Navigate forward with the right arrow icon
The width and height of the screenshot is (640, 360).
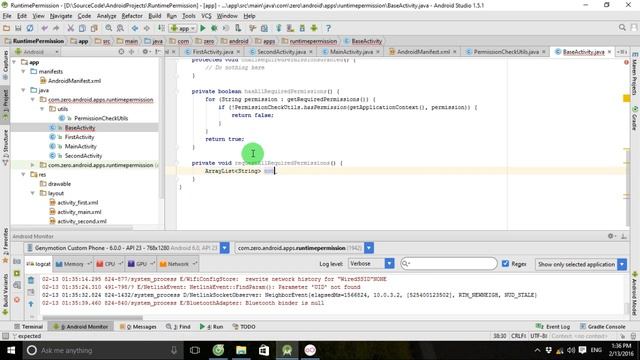tap(147, 28)
